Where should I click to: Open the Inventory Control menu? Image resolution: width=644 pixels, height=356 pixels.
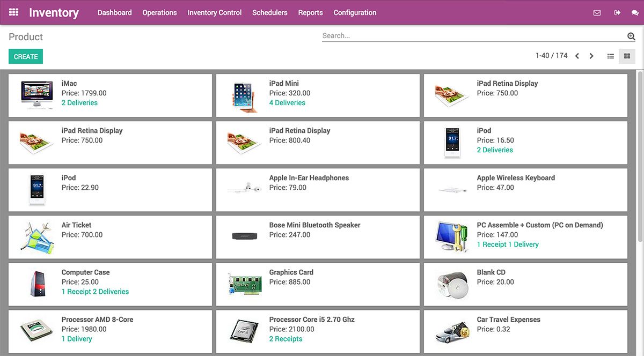coord(214,12)
